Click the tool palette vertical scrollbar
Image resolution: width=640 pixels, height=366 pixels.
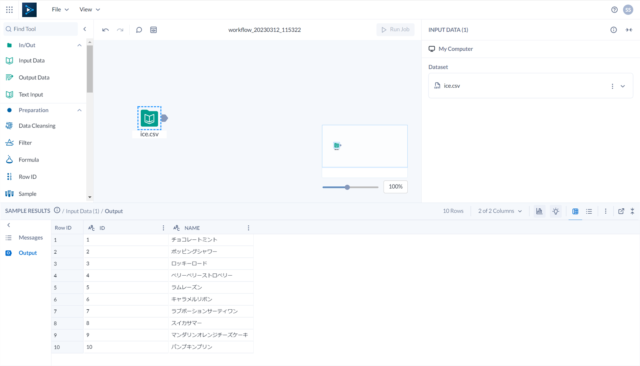click(90, 69)
